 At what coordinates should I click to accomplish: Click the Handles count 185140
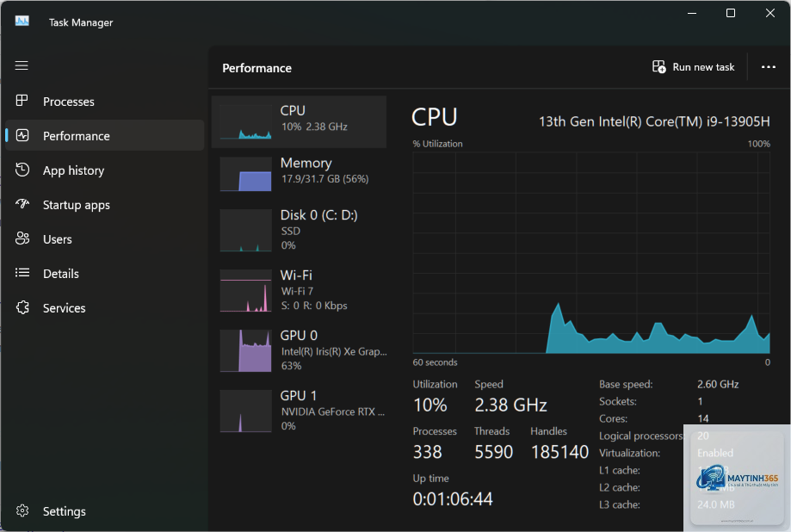click(x=559, y=452)
